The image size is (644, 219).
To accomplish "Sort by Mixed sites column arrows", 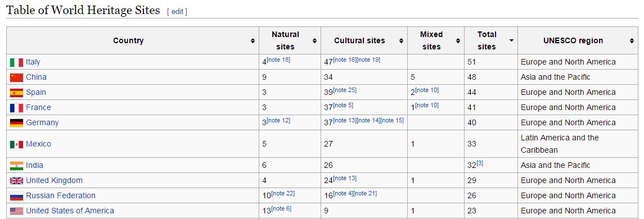I will point(458,40).
